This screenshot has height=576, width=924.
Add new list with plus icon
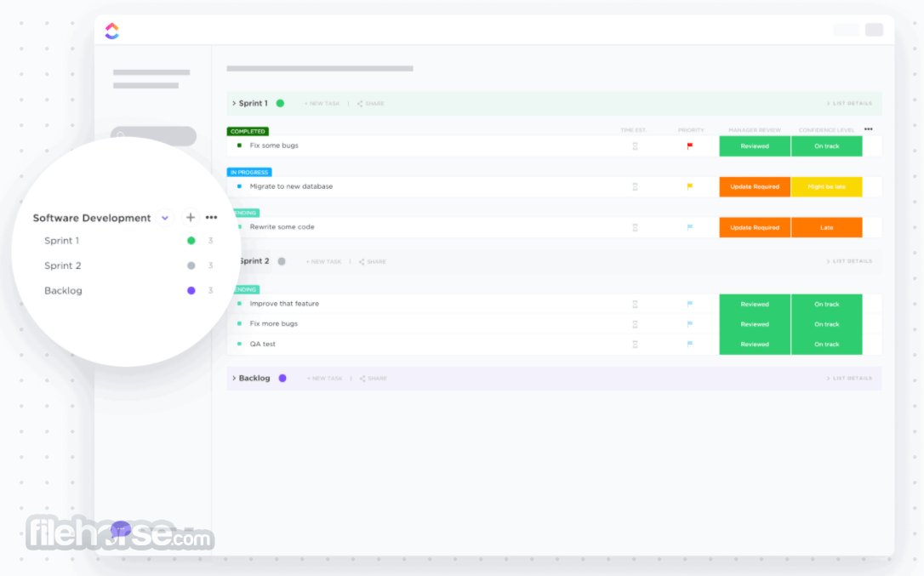pyautogui.click(x=191, y=218)
